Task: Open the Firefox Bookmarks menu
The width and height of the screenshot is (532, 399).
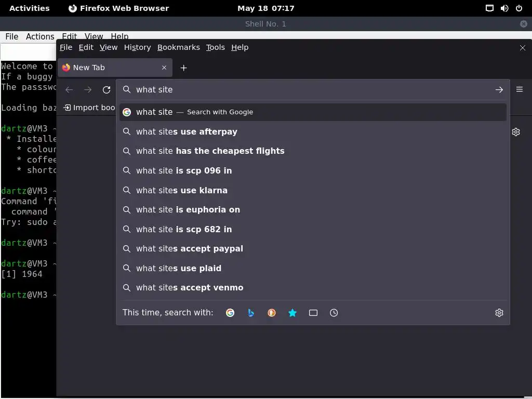Action: [179, 47]
